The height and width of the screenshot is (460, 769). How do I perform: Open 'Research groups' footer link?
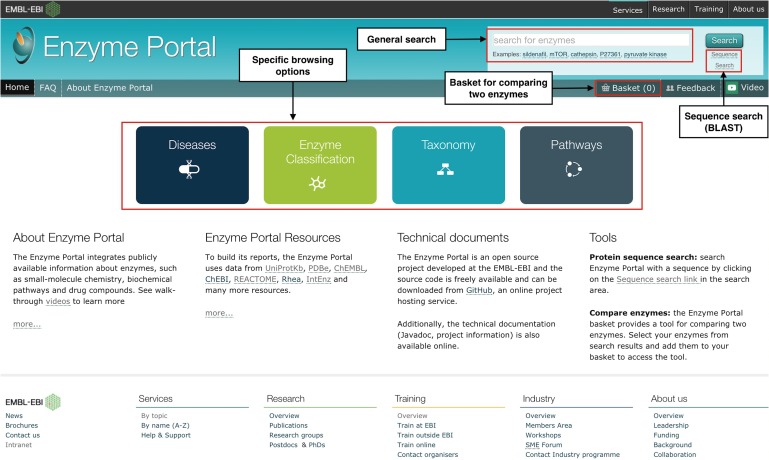(x=296, y=435)
